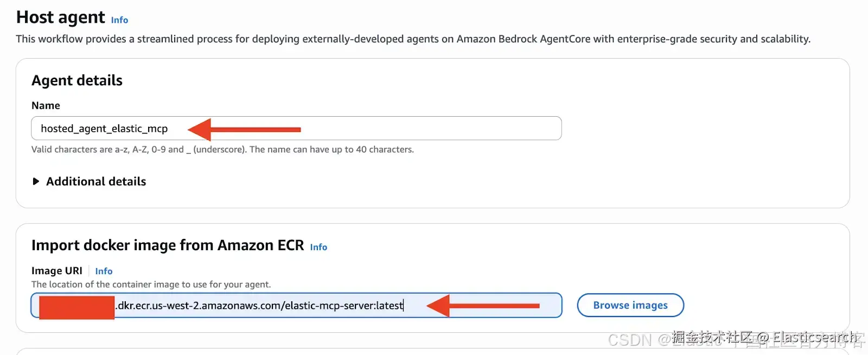This screenshot has height=355, width=868.
Task: Click the Image URI label text
Action: point(57,271)
